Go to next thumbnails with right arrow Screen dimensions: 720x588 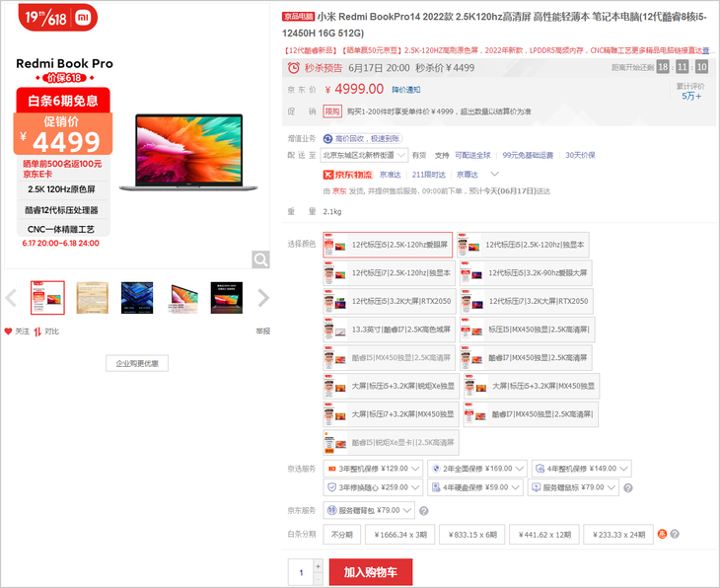point(263,298)
